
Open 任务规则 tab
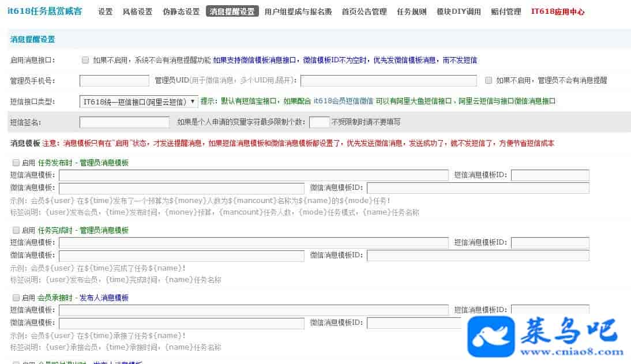[412, 12]
